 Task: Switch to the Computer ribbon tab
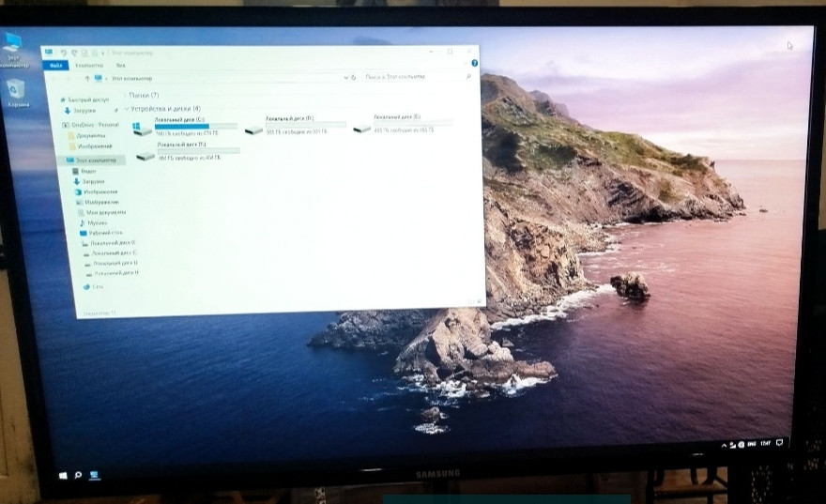click(89, 66)
